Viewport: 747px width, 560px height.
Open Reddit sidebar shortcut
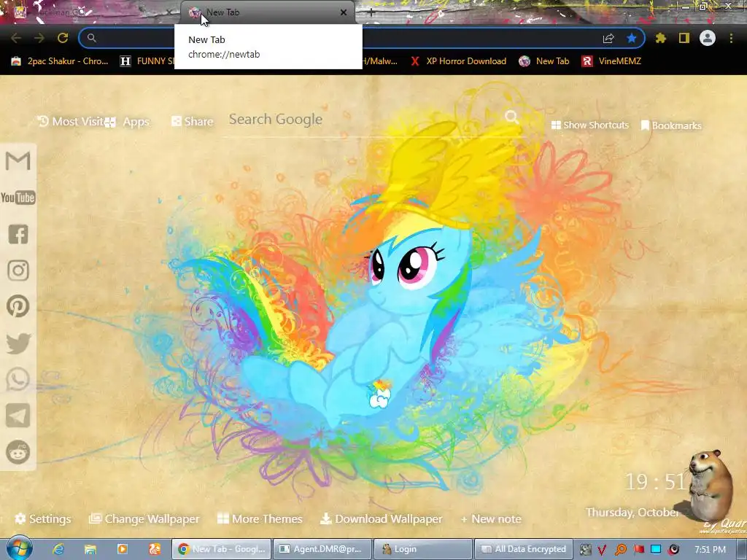pos(18,452)
